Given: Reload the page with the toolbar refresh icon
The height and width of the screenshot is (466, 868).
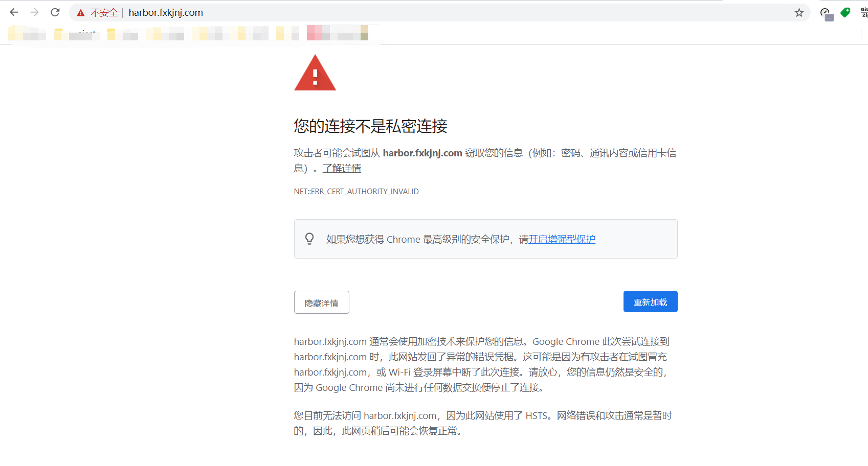Looking at the screenshot, I should tap(55, 12).
